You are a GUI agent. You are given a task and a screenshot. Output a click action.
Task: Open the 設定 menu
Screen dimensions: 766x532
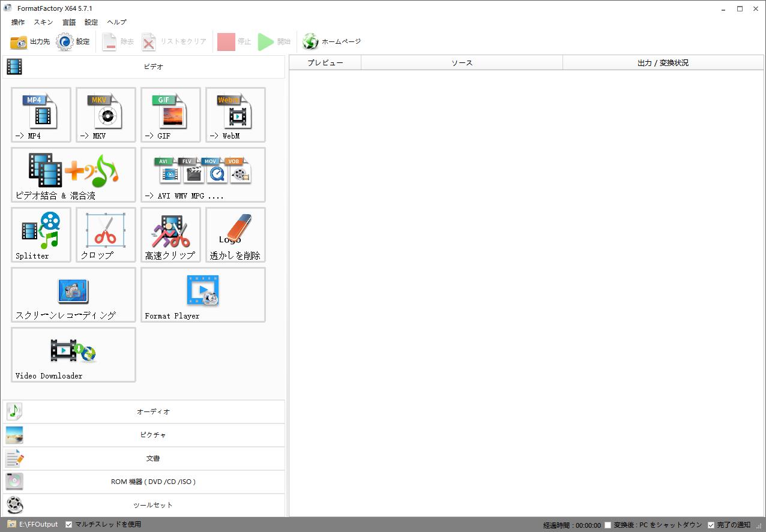click(x=91, y=22)
